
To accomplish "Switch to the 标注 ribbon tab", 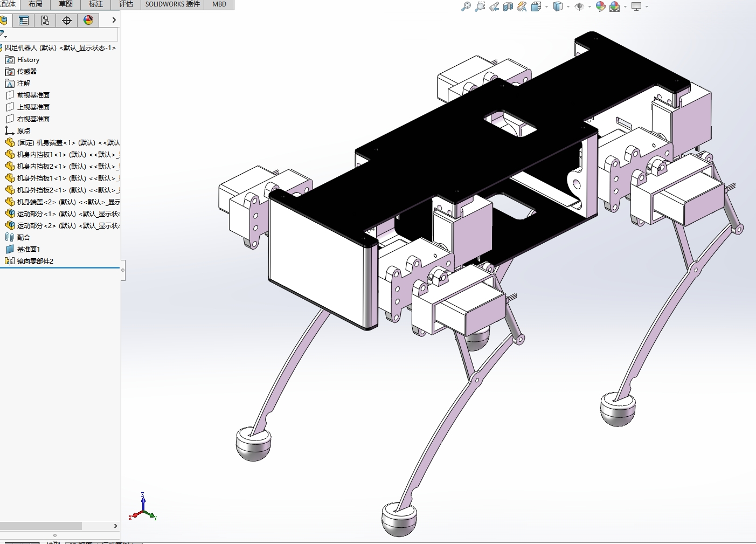I will (x=96, y=4).
